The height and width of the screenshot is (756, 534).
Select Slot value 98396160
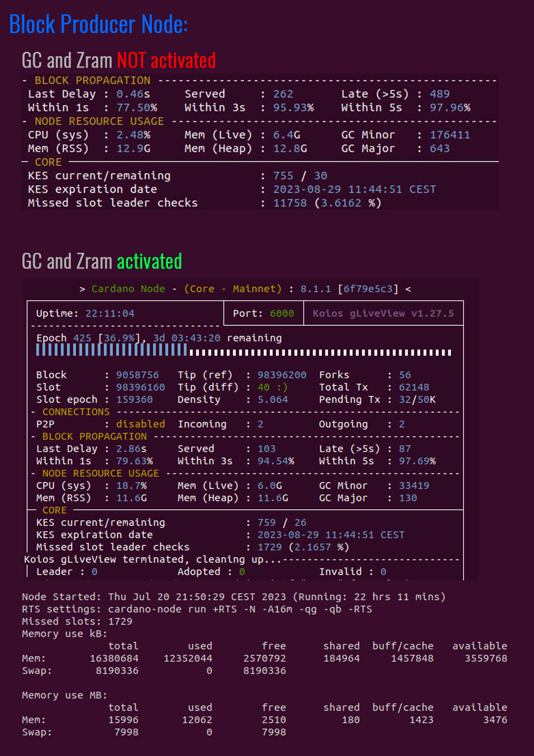click(x=140, y=388)
